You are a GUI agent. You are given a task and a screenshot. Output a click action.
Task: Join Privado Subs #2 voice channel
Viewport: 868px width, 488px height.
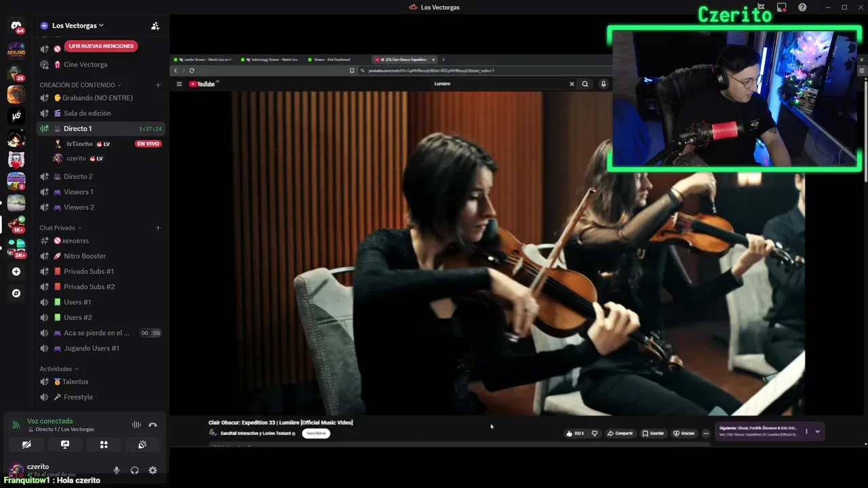click(100, 287)
